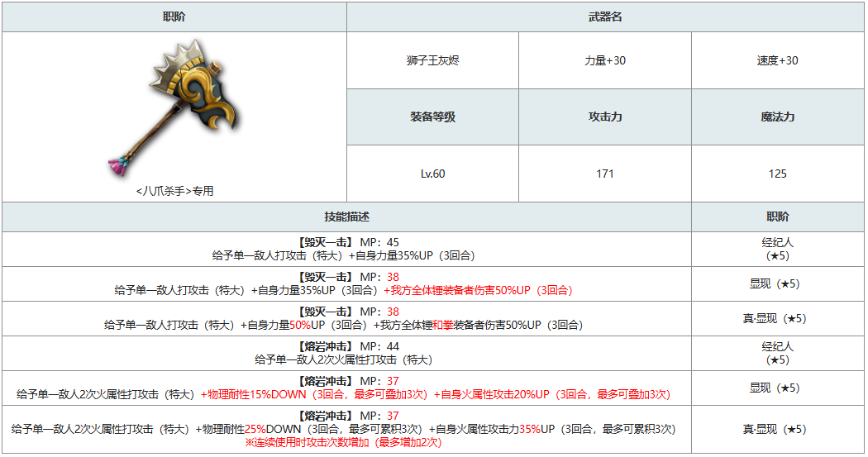
Task: Click the attack power value 171
Action: (x=605, y=174)
